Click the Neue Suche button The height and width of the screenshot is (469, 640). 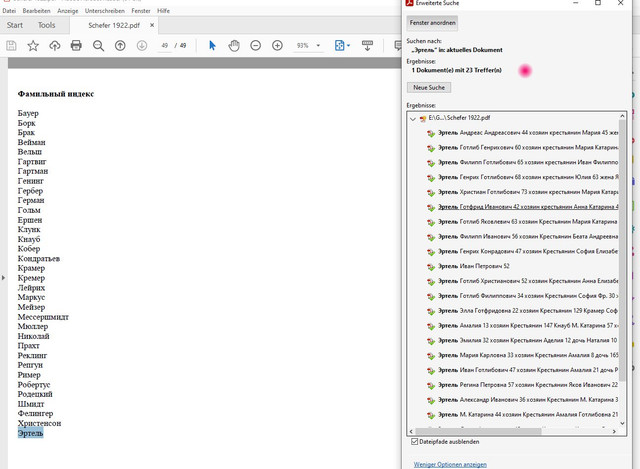coord(429,87)
